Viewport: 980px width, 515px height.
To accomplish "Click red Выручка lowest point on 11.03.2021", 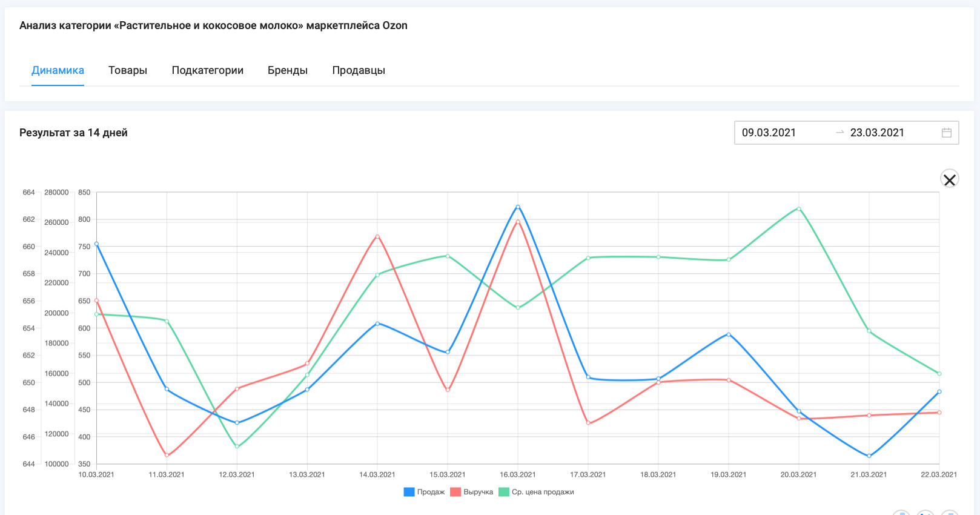I will [167, 455].
